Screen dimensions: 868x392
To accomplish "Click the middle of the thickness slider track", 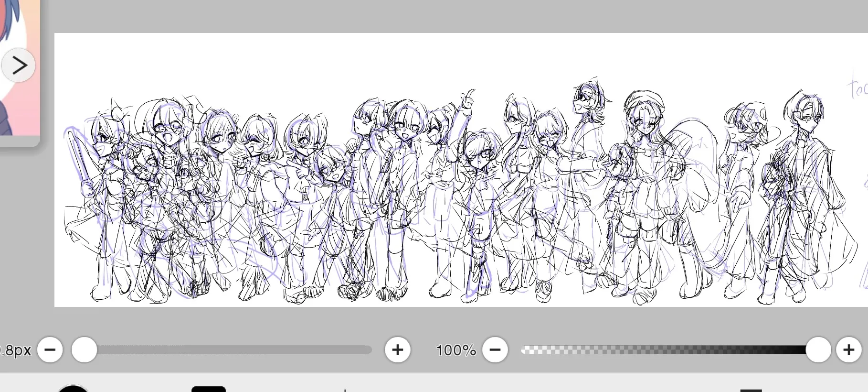I will 228,350.
